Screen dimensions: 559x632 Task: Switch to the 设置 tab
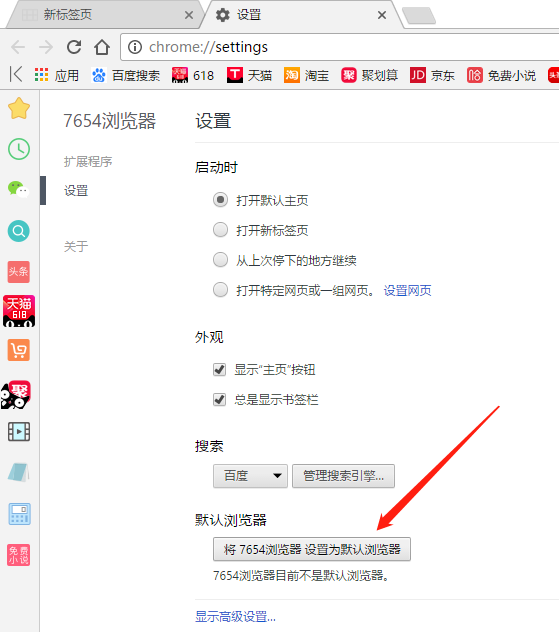(302, 15)
